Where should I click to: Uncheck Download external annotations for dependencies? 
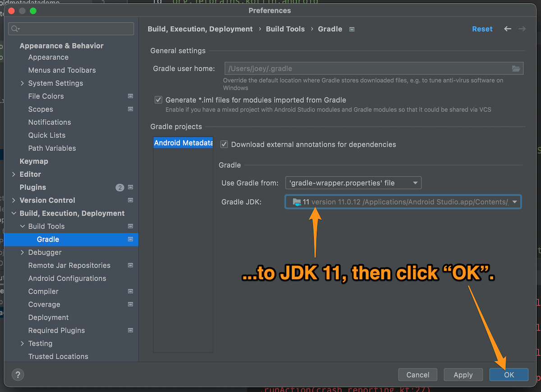224,145
